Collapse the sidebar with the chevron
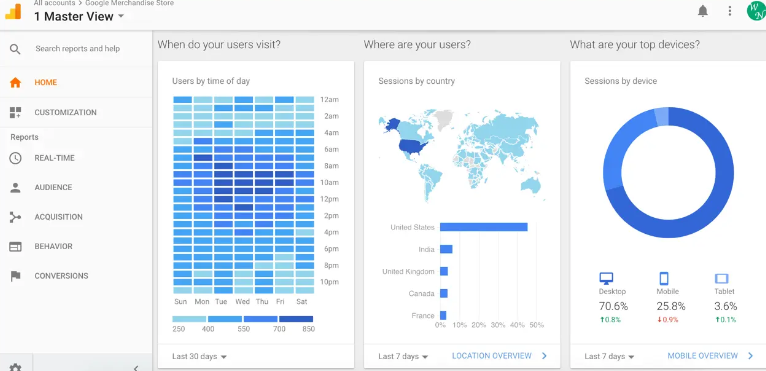 pyautogui.click(x=136, y=368)
